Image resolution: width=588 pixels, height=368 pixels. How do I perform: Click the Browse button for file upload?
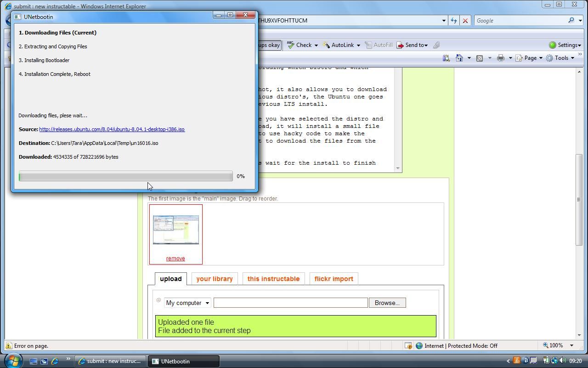[x=387, y=302]
